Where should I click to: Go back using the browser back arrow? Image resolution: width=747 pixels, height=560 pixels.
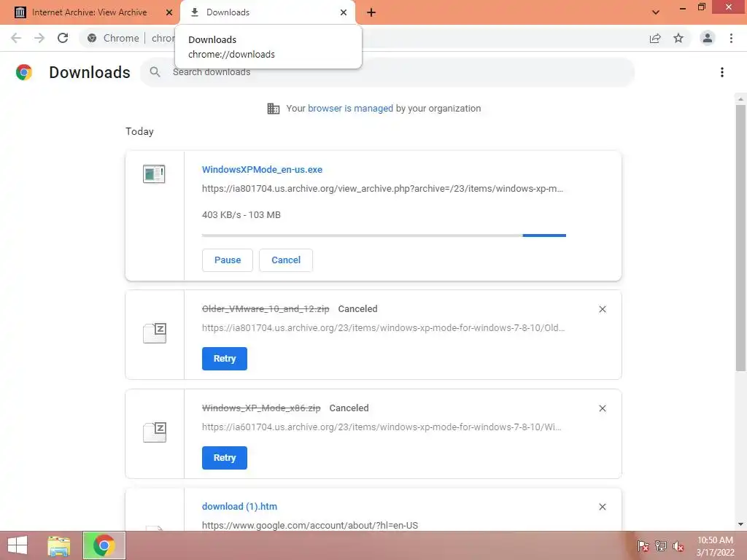[16, 38]
